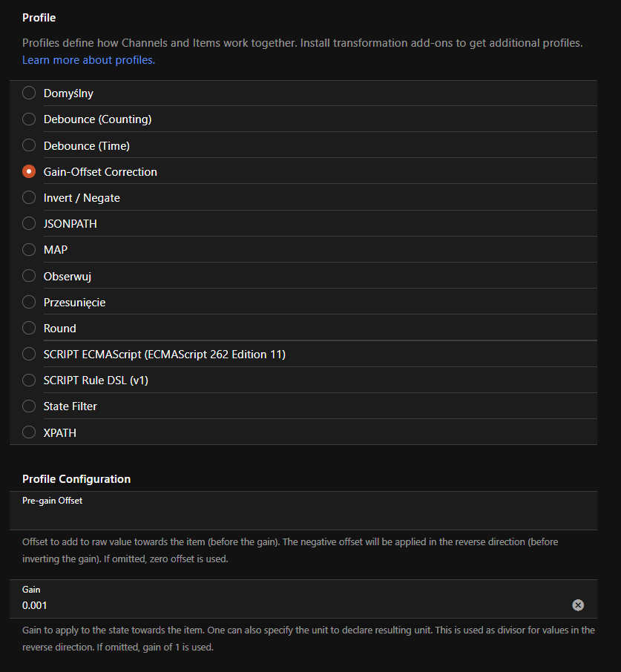This screenshot has height=672, width=621.
Task: Click the Round profile label text
Action: pos(60,328)
